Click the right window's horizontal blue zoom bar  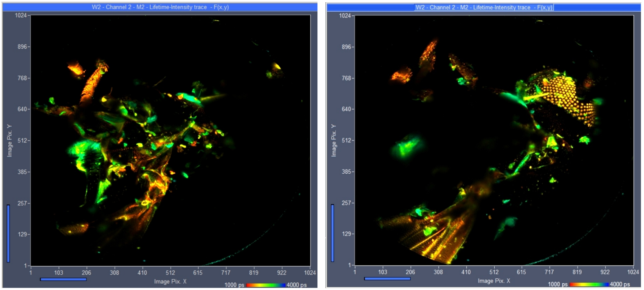click(387, 279)
